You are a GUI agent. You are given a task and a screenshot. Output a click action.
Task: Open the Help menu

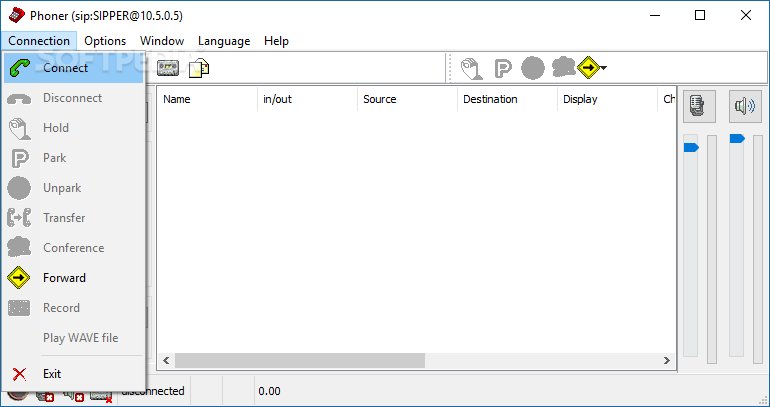click(x=276, y=41)
